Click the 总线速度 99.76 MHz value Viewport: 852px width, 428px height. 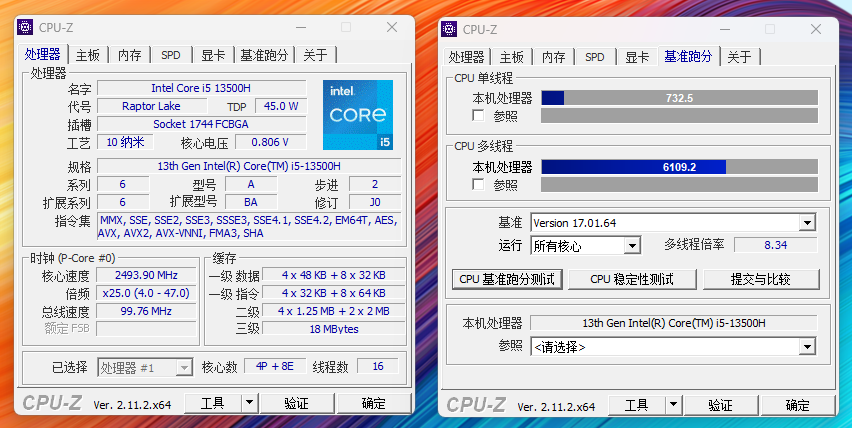(x=146, y=311)
